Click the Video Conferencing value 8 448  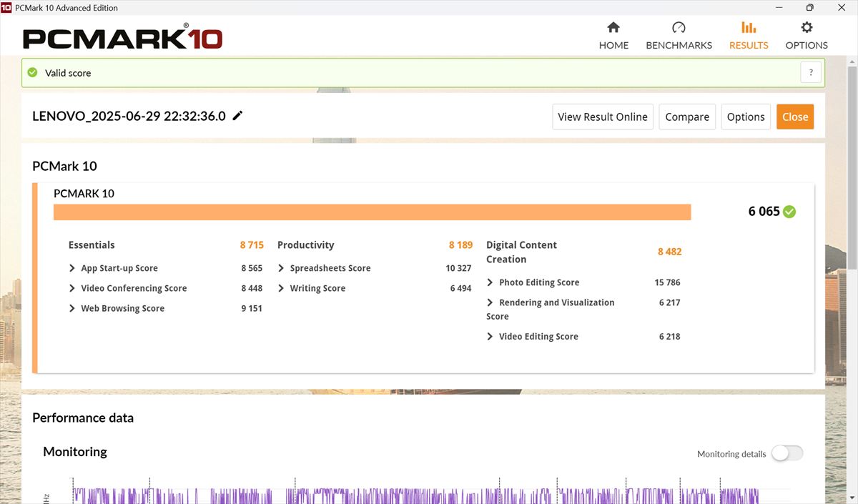[252, 288]
